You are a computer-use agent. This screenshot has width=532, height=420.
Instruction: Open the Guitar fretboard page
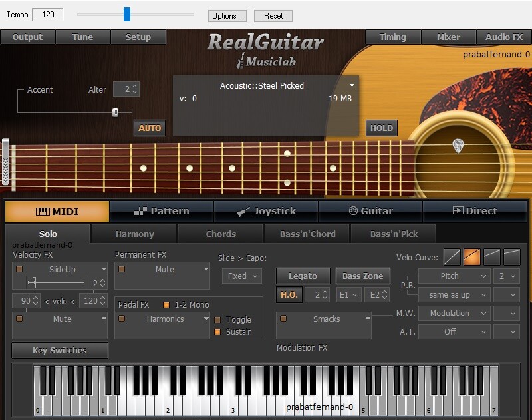pos(370,211)
